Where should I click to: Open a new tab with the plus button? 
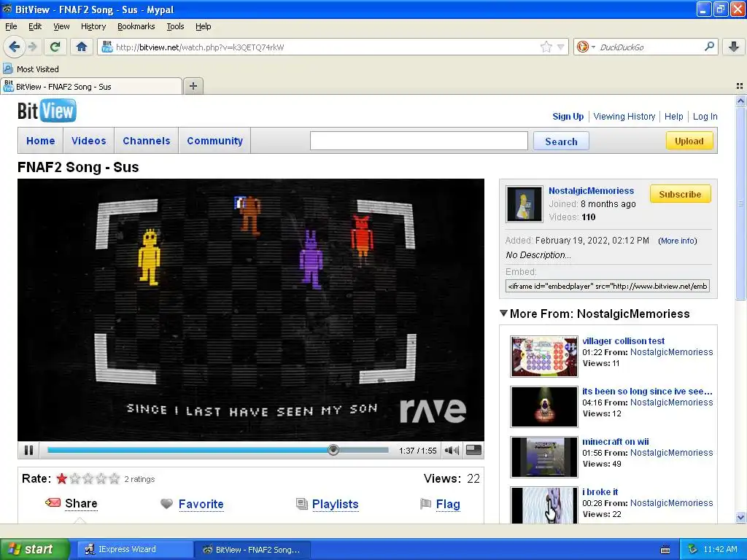(x=193, y=86)
